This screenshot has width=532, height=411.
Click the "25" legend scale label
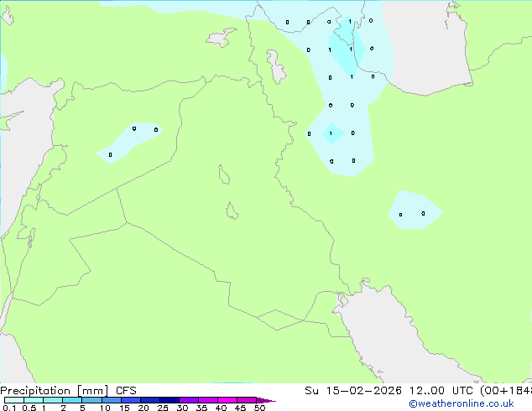pos(163,408)
